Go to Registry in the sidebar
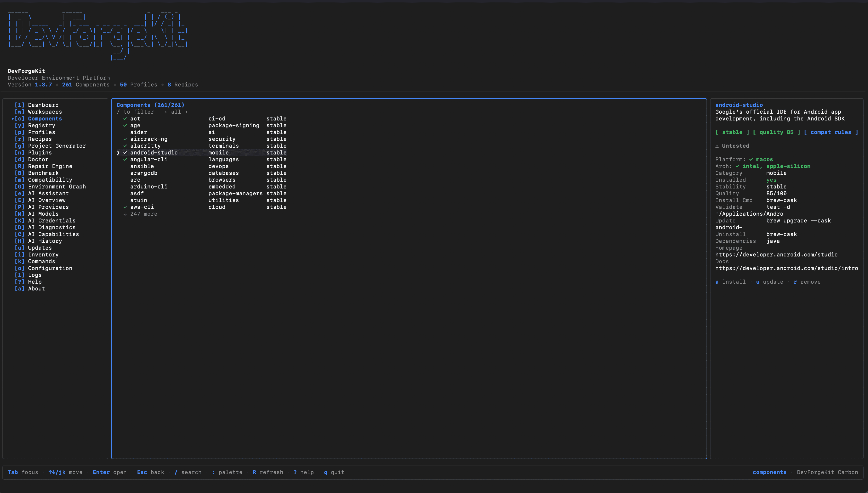 (35, 125)
